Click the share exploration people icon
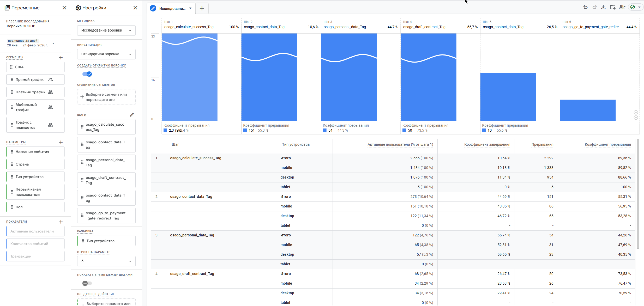Viewport: 644px width, 306px height. pos(622,7)
